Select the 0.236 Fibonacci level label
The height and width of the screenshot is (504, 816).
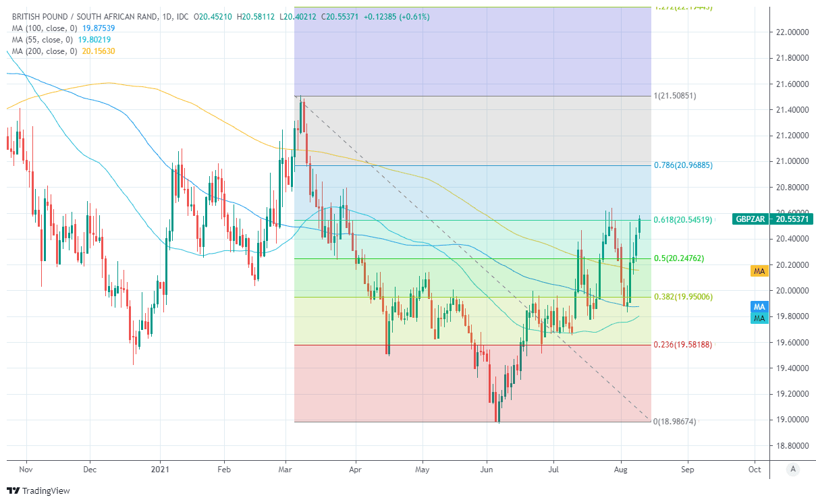[x=683, y=345]
